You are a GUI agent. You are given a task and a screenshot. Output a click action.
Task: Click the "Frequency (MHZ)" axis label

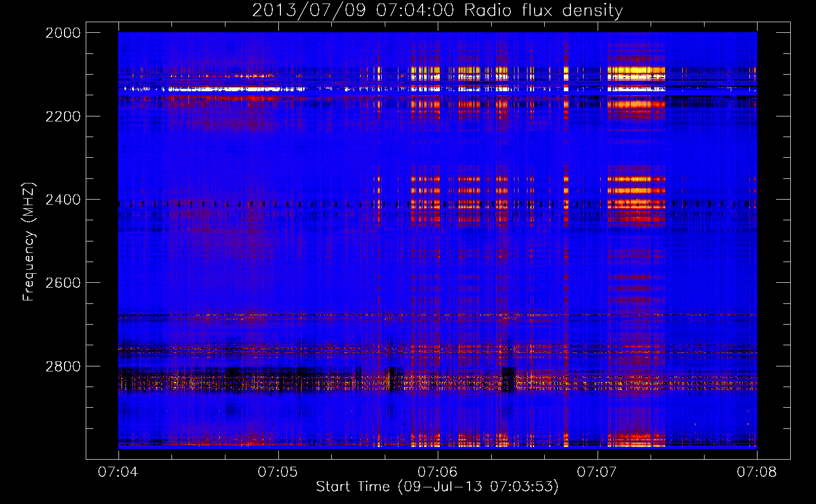pos(29,242)
